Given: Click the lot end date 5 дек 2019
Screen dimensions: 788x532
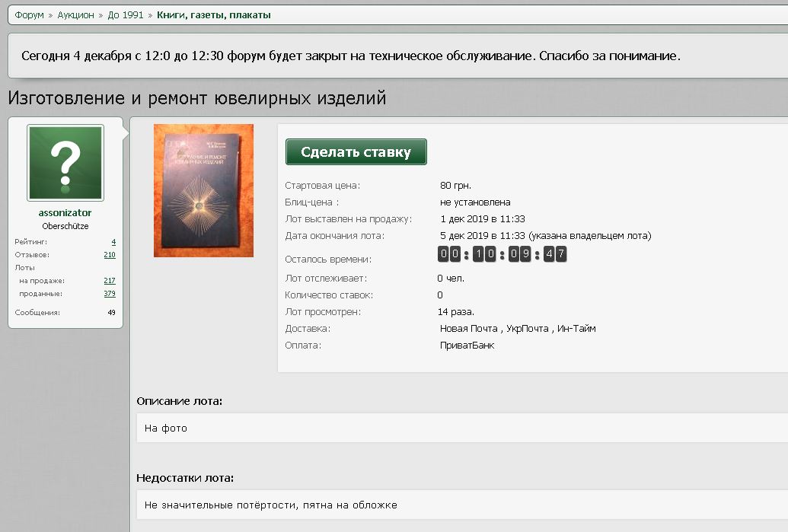Looking at the screenshot, I should click(x=545, y=236).
